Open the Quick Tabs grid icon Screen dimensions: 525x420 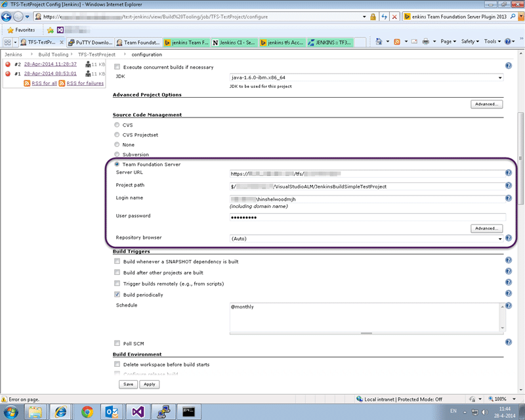tap(7, 42)
